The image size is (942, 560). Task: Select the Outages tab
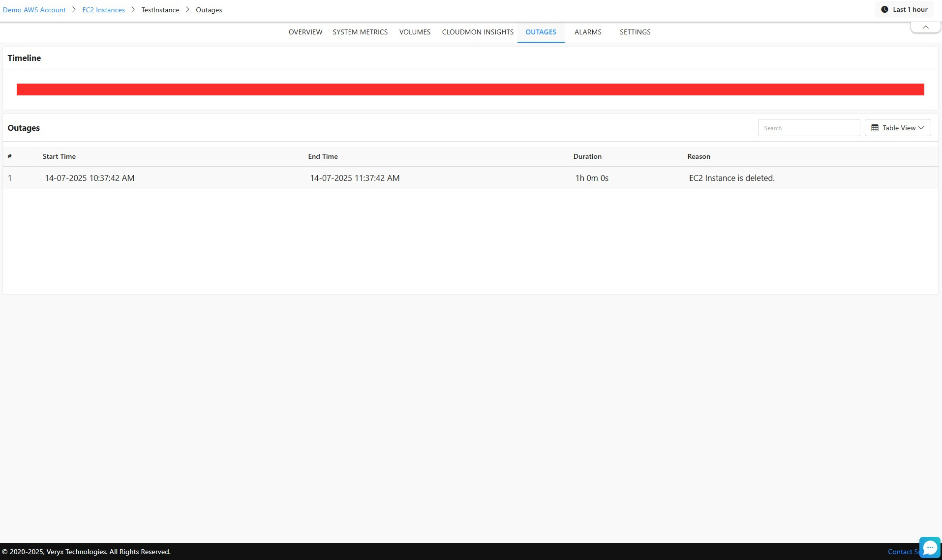tap(540, 32)
